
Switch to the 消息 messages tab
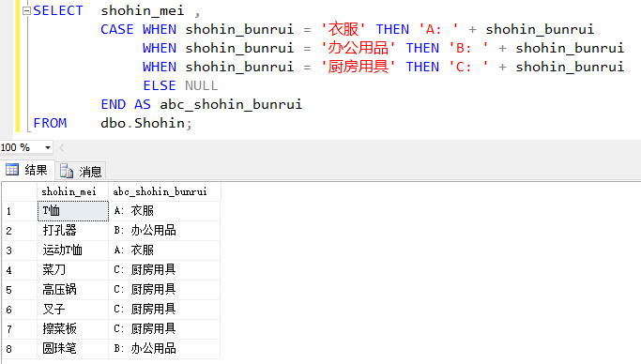(81, 171)
